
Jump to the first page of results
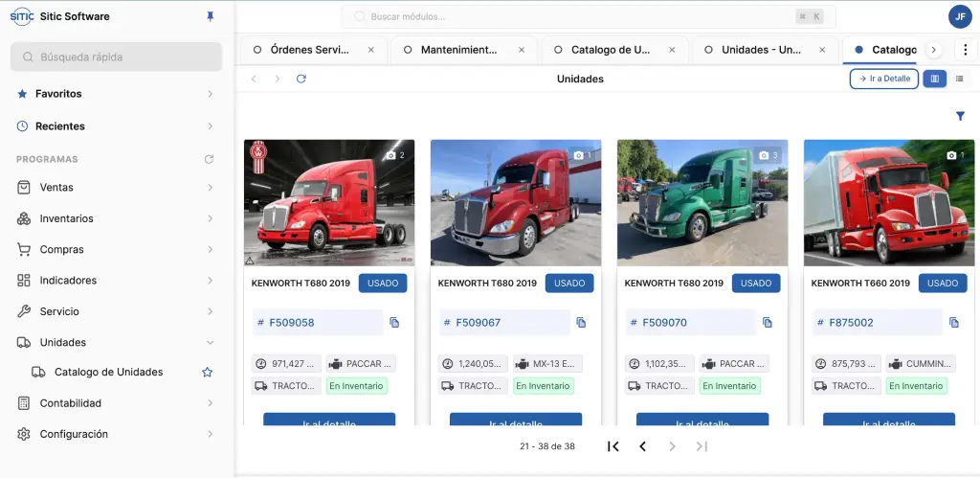613,446
